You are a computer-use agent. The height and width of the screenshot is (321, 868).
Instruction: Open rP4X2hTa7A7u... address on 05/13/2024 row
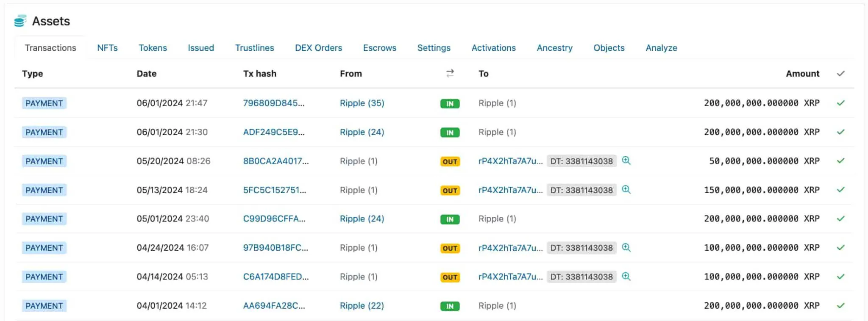[x=510, y=190]
